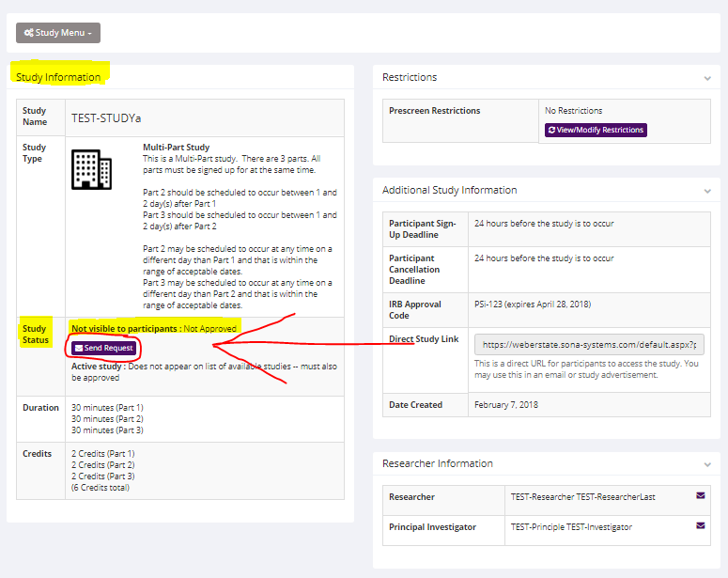Click the Study Information header

pyautogui.click(x=58, y=77)
